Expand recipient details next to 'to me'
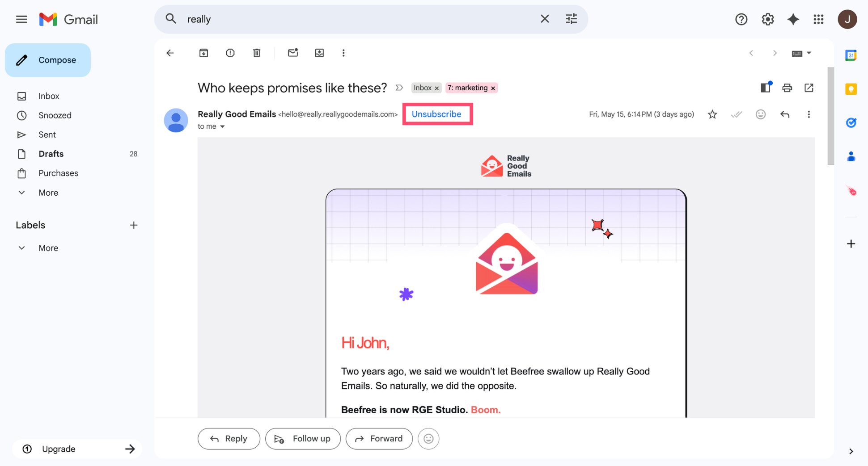 click(x=222, y=126)
